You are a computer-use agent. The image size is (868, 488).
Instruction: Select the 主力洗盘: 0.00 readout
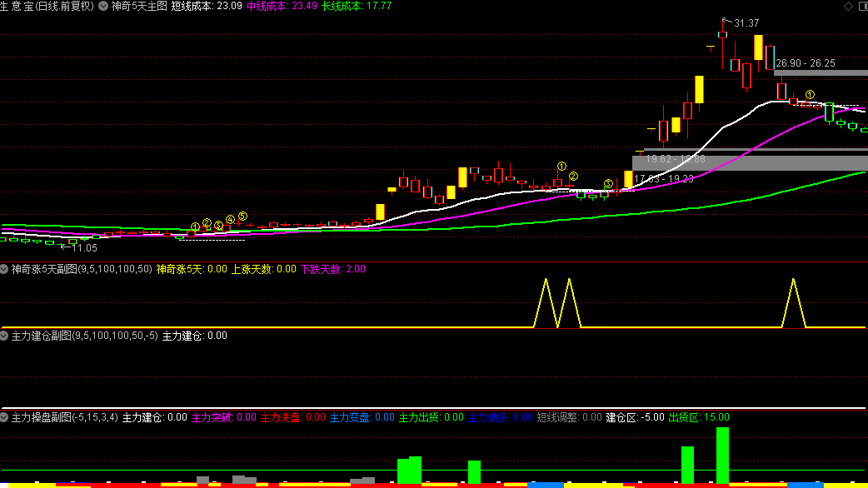(x=293, y=417)
